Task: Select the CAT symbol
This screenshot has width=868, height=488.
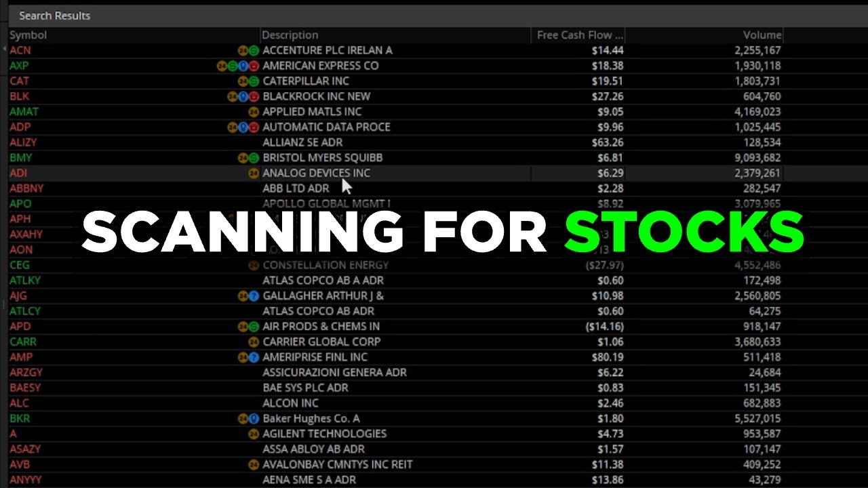Action: pos(19,81)
